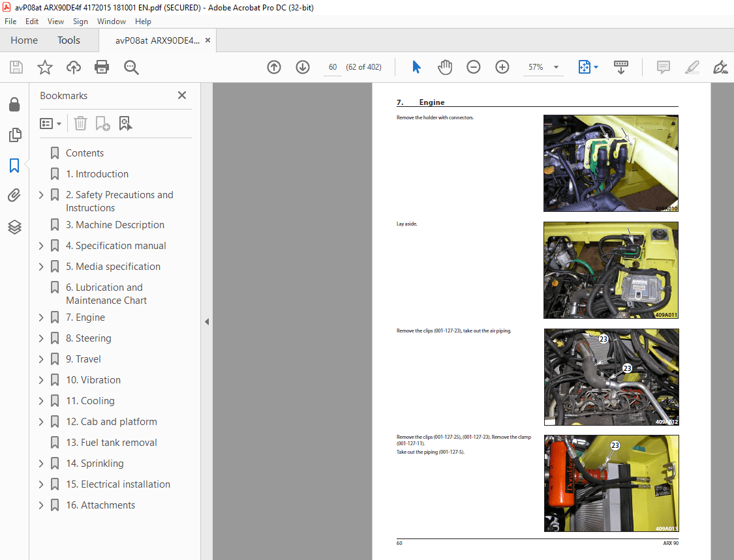Expand the 7. Engine bookmark
The height and width of the screenshot is (560, 734).
(40, 317)
